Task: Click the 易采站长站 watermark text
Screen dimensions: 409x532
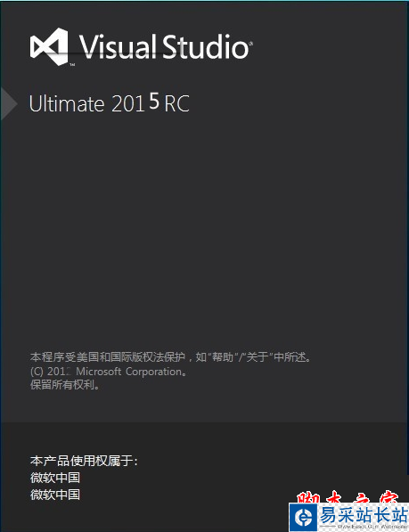Action: point(364,515)
